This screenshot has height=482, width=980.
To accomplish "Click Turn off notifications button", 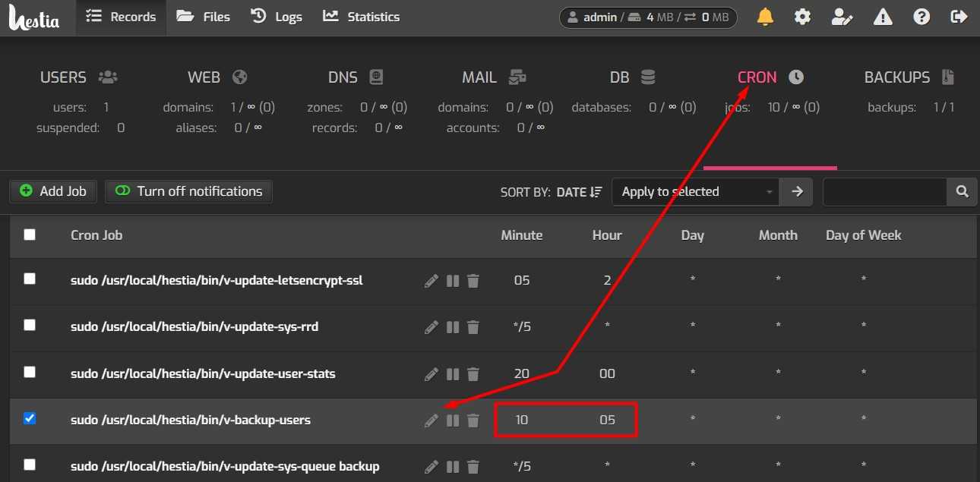I will pos(188,191).
